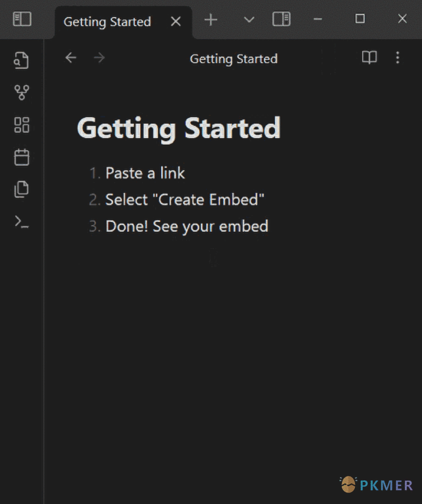Expand the tab list chevron
Image resolution: width=422 pixels, height=504 pixels.
coord(249,20)
